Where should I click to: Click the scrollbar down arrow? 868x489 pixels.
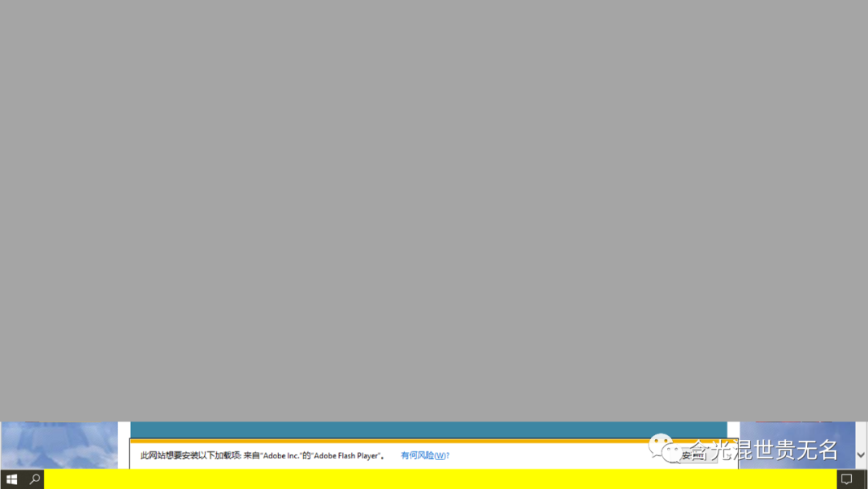click(861, 455)
